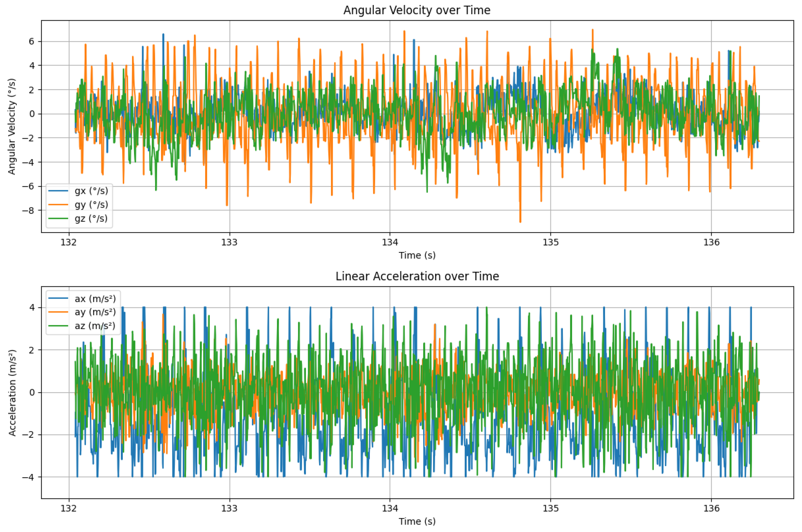Click the 'Acceleration (m/s²)' y-axis label
The width and height of the screenshot is (802, 532).
[12, 392]
